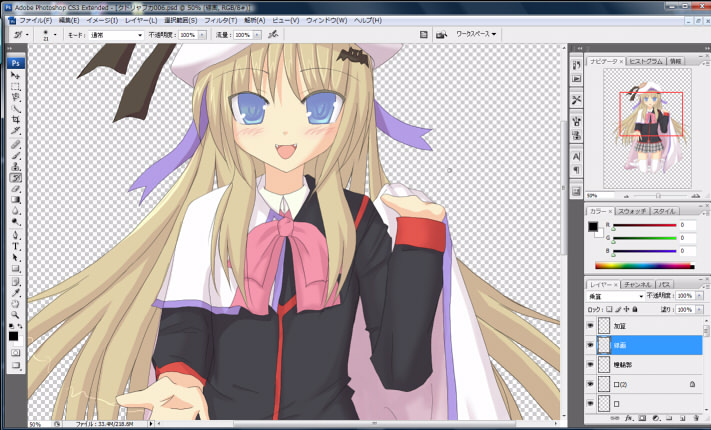Select the Path Selection tool
This screenshot has width=711, height=430.
(15, 257)
